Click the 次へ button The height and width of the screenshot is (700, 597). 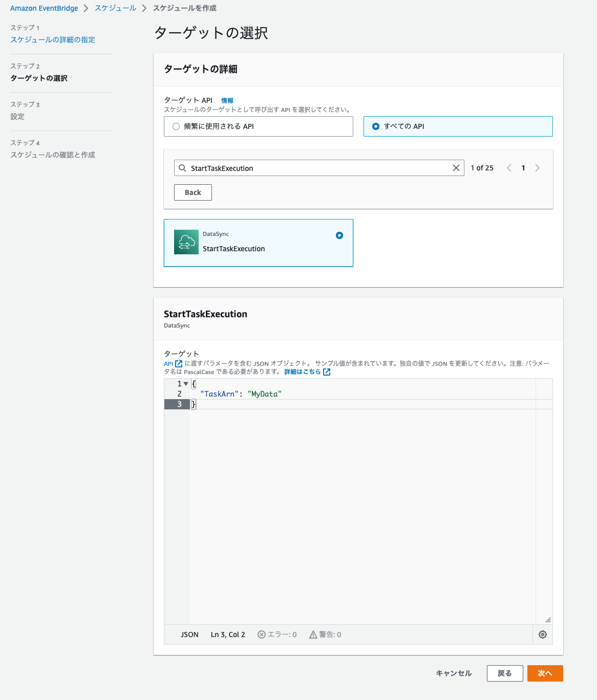point(545,673)
